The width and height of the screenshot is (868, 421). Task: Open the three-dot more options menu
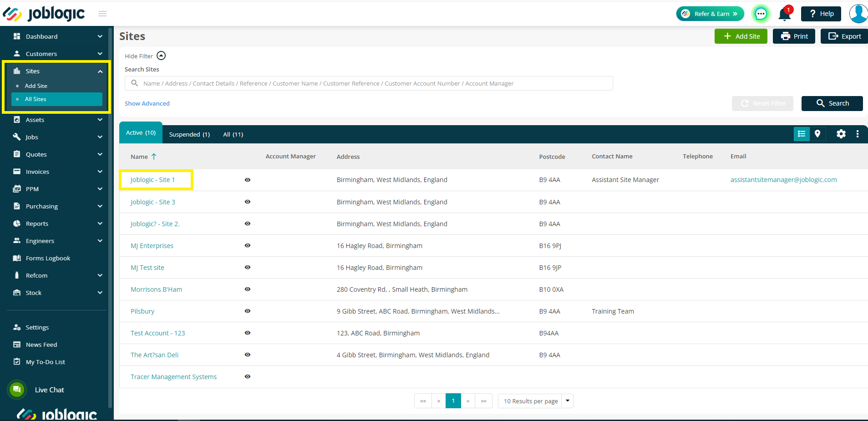tap(858, 134)
